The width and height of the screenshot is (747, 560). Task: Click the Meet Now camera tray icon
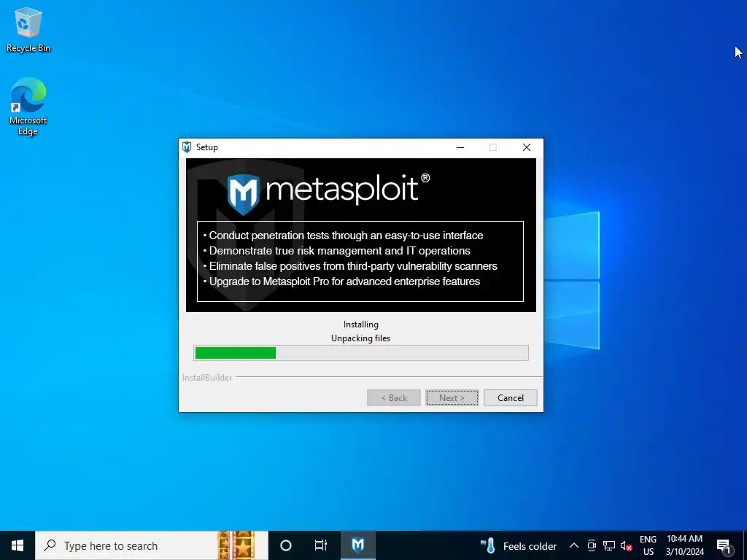[x=592, y=545]
